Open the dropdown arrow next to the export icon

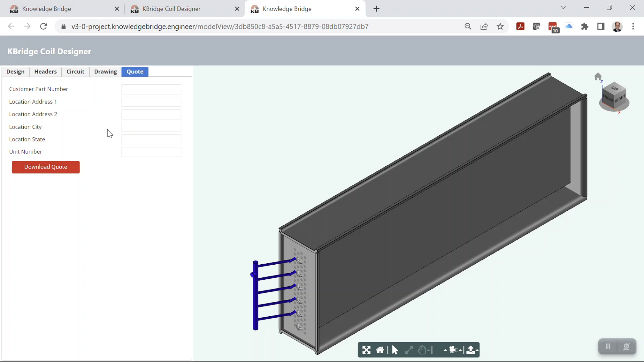point(477,351)
